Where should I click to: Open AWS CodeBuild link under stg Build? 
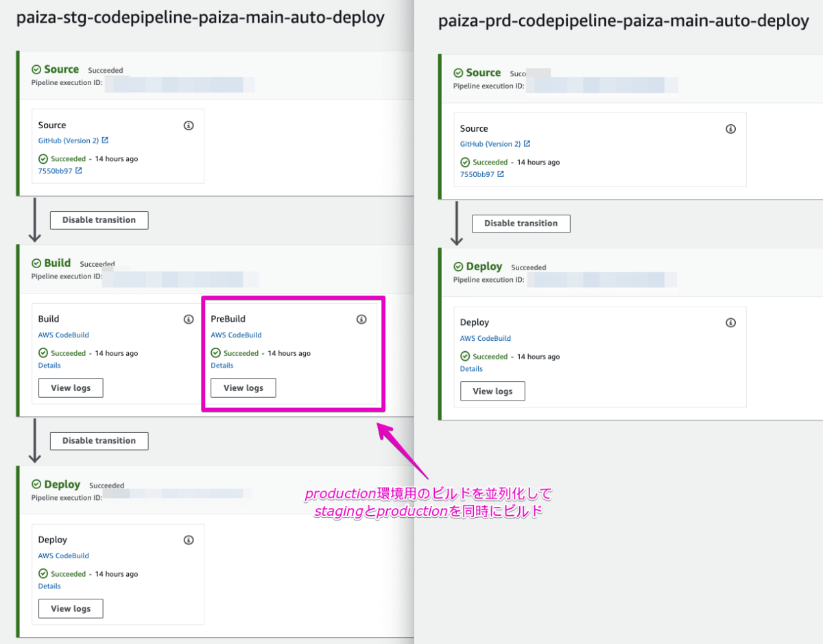(63, 335)
